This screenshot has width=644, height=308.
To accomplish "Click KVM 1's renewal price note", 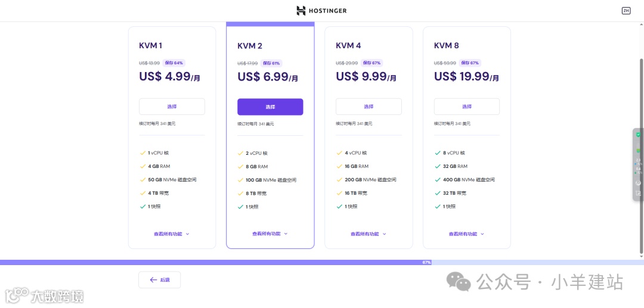I will click(157, 123).
